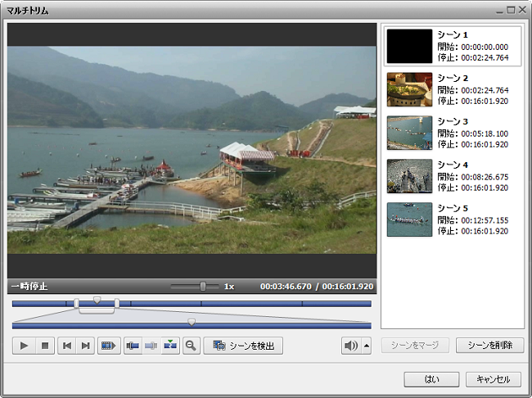This screenshot has width=532, height=398.
Task: Close the マルチトリム window
Action: pyautogui.click(x=522, y=10)
